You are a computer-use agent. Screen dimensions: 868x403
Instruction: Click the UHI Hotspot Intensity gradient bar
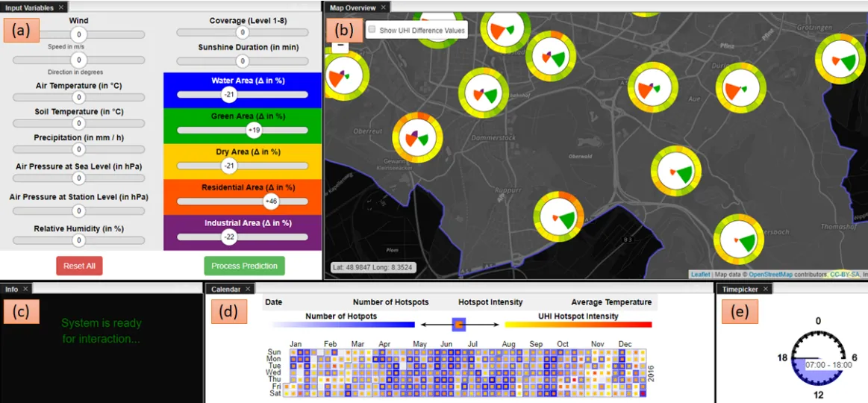[578, 325]
